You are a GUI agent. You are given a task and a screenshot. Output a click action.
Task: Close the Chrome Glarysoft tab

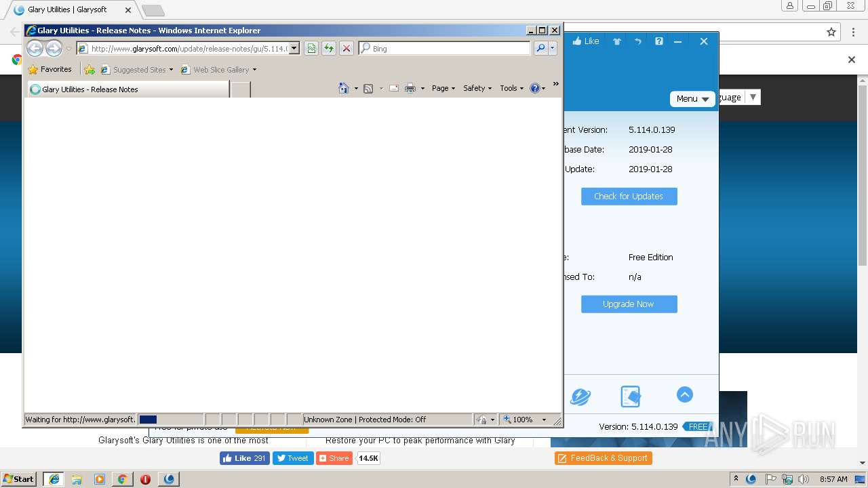click(127, 10)
